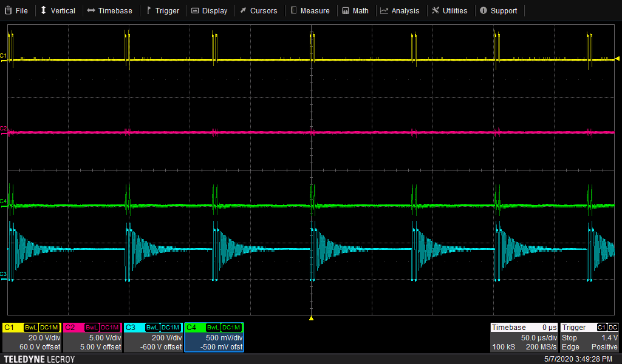Open the DC1M coupling selector for C2

pos(109,328)
